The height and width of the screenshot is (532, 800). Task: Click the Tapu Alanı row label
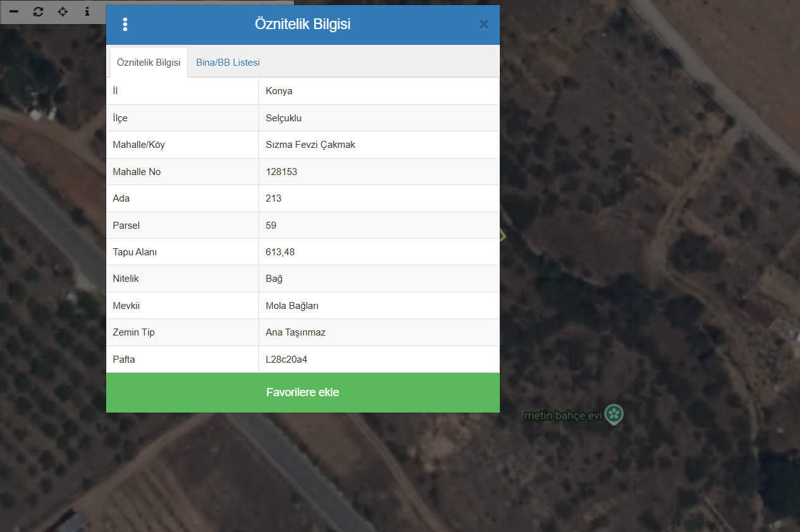[x=135, y=252]
